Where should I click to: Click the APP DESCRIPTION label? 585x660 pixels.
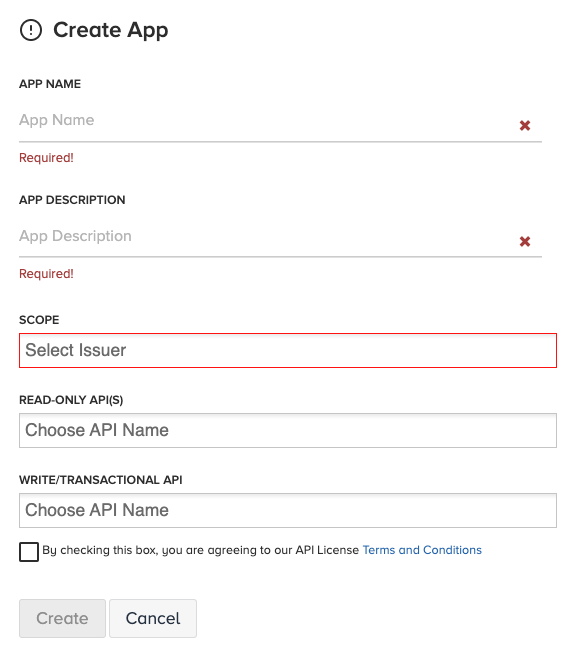(72, 200)
